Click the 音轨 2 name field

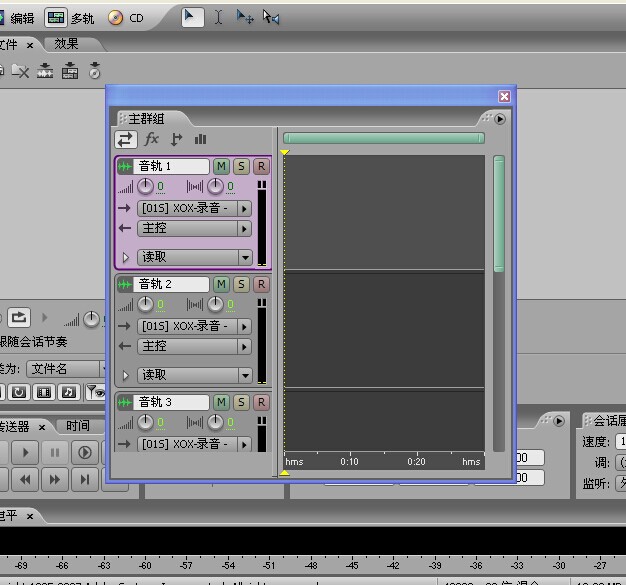[172, 284]
